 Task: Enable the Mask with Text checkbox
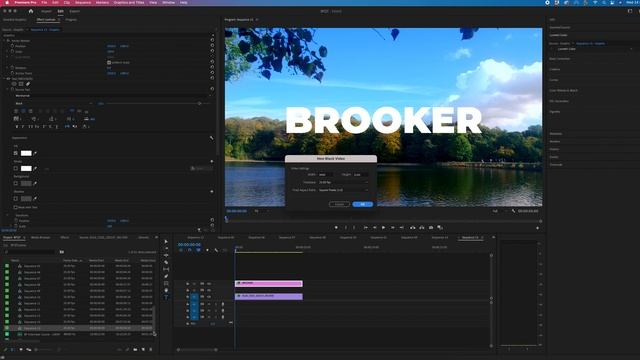click(16, 207)
